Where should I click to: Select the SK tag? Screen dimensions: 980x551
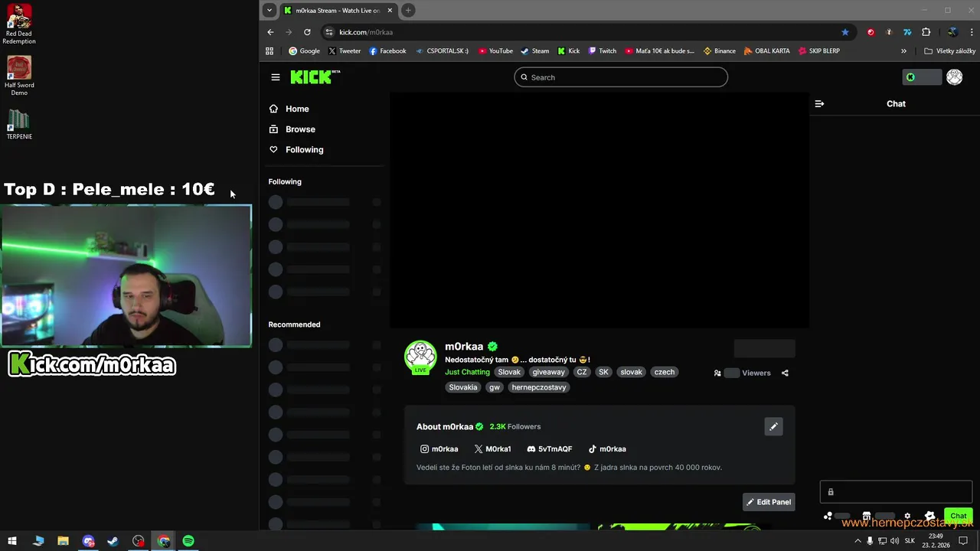coord(603,372)
